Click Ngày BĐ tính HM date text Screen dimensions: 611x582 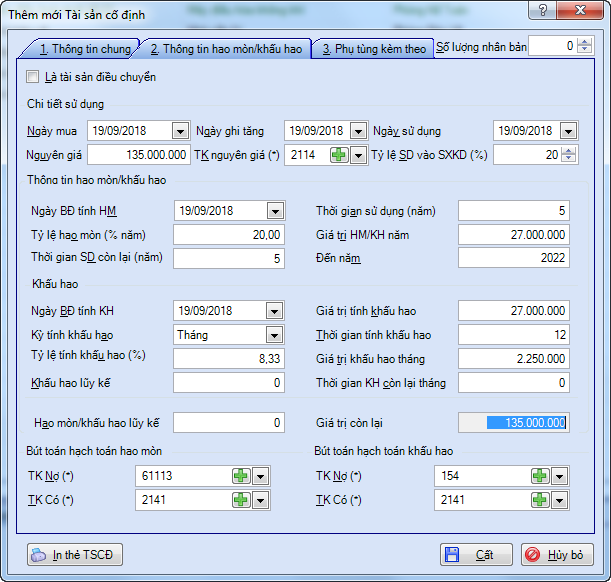coord(206,211)
